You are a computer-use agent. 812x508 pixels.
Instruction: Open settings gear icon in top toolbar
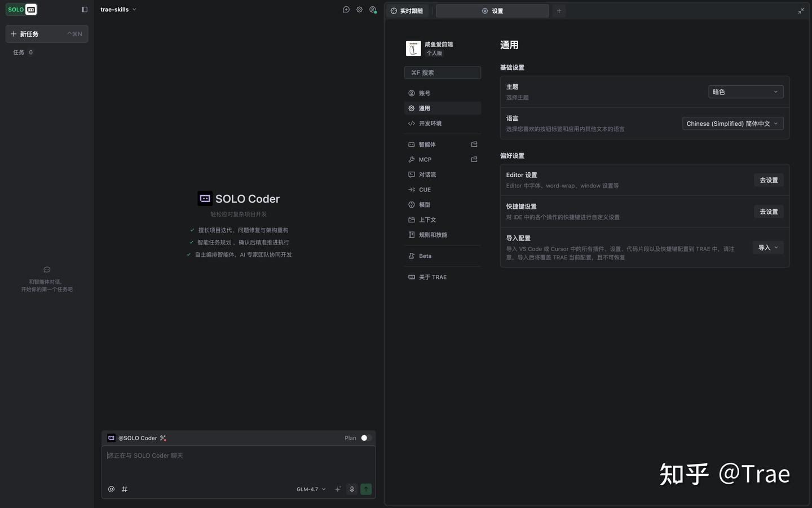(359, 10)
